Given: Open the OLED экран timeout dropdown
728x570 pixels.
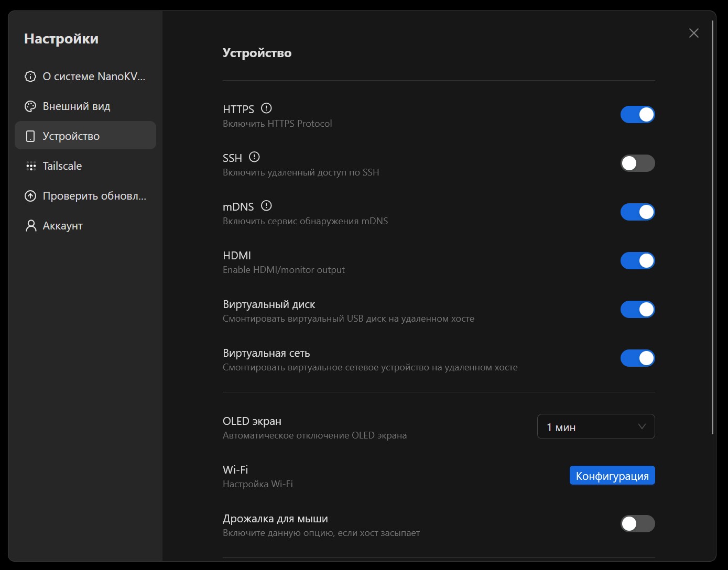Looking at the screenshot, I should [x=595, y=427].
